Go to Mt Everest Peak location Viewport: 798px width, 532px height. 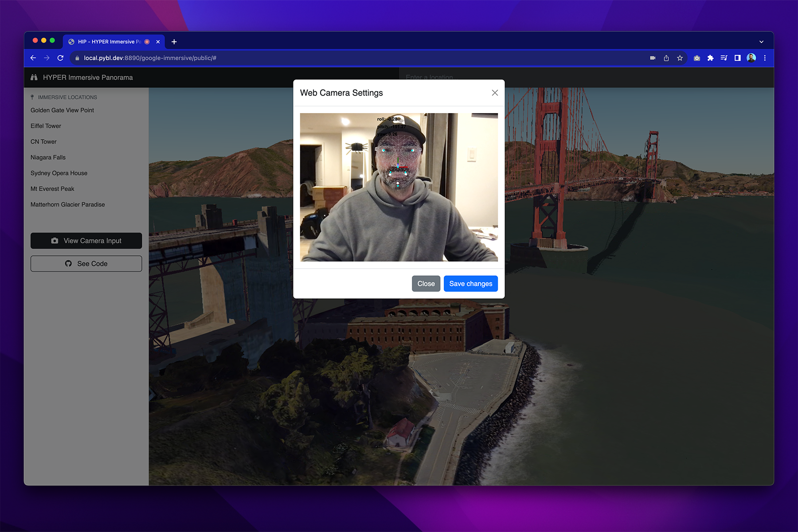point(52,189)
